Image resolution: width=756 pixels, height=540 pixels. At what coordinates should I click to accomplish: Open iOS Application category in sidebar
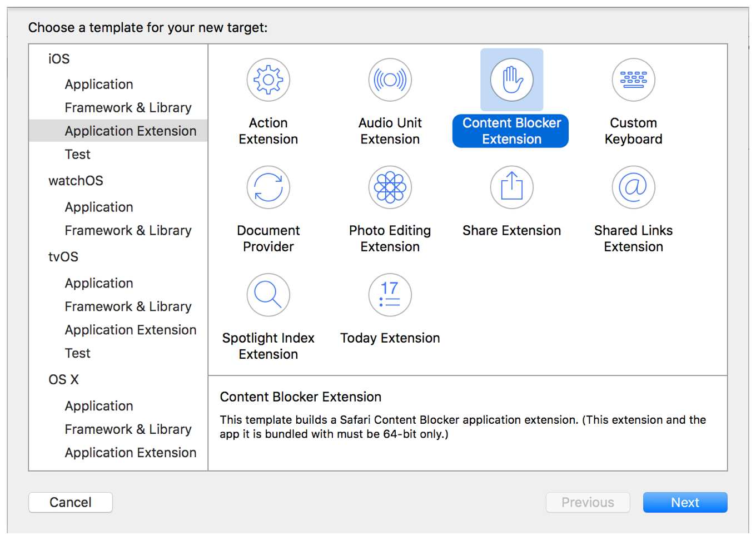(x=99, y=85)
